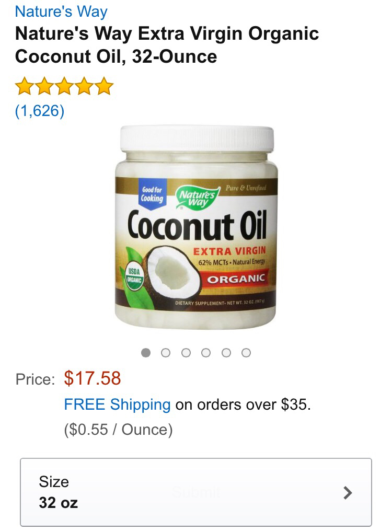
Task: Click the first gold rating star
Action: click(25, 86)
